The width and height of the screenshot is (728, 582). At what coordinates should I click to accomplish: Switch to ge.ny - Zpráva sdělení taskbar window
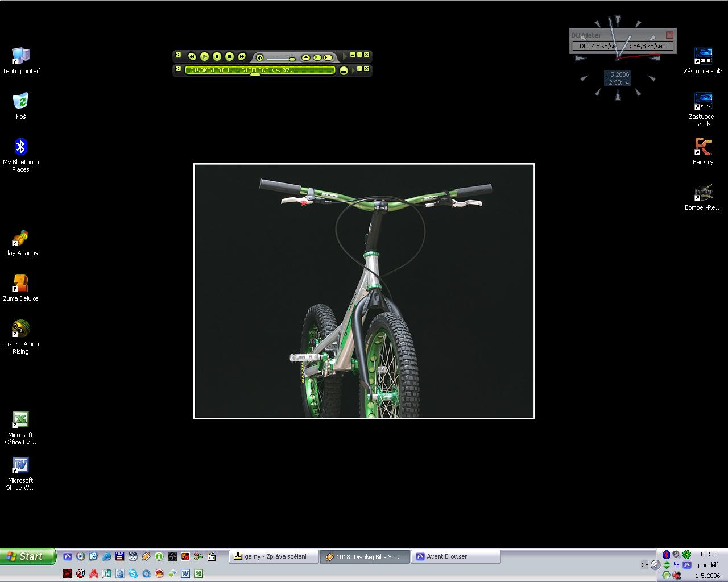click(x=274, y=556)
